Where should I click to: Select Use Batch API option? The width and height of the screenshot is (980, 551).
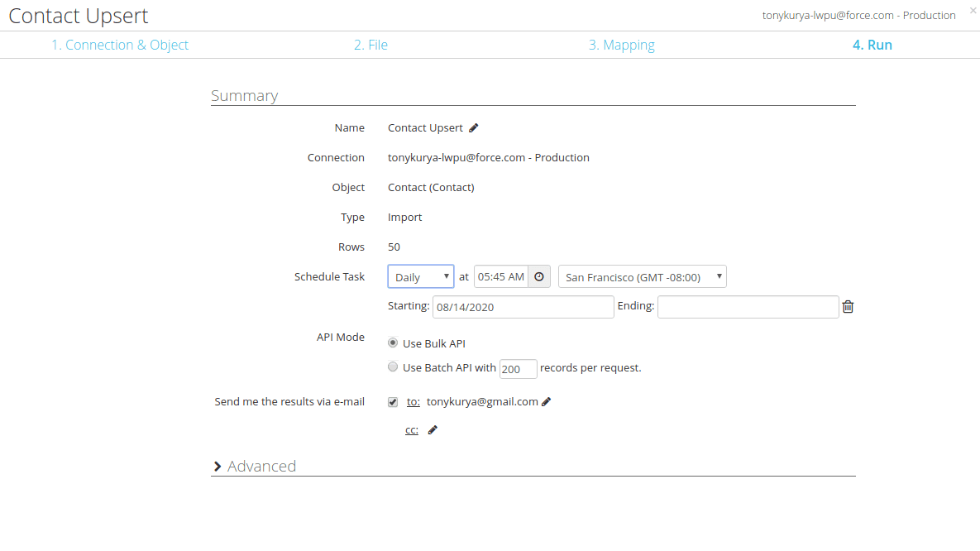tap(393, 367)
